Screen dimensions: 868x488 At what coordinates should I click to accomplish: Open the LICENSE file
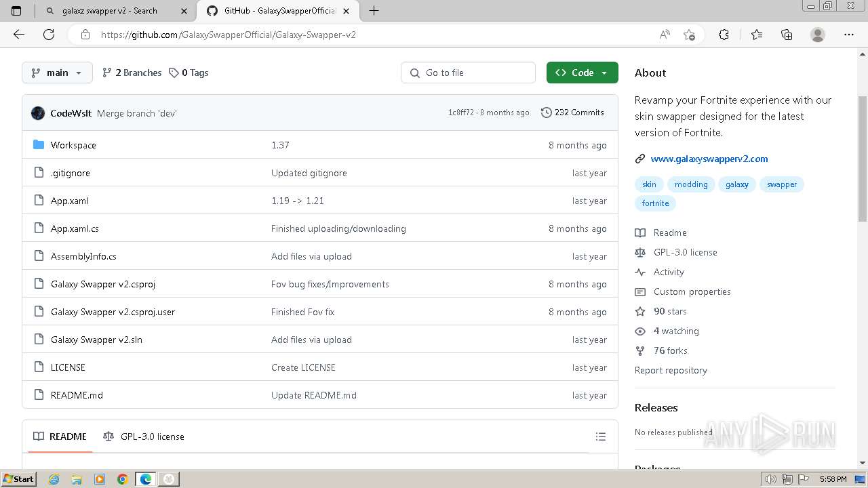click(68, 367)
